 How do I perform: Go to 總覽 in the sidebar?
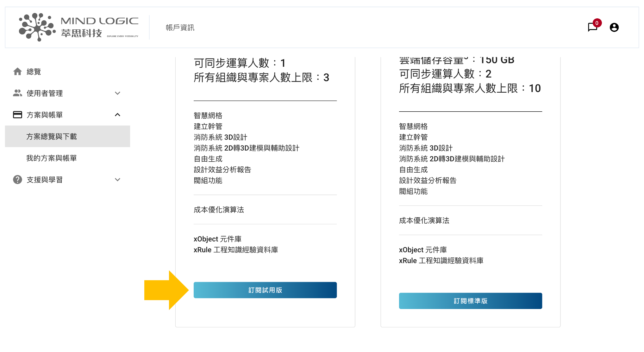34,72
